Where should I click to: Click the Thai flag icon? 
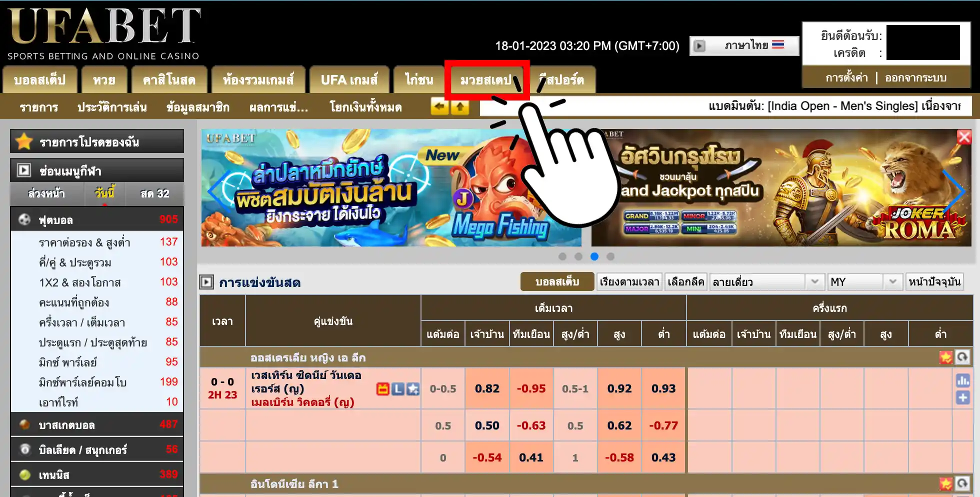point(778,44)
